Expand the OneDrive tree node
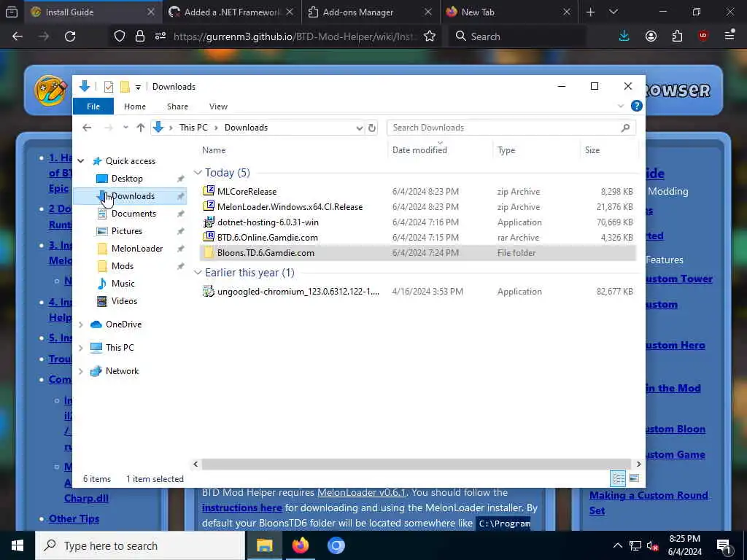747x560 pixels. [81, 324]
